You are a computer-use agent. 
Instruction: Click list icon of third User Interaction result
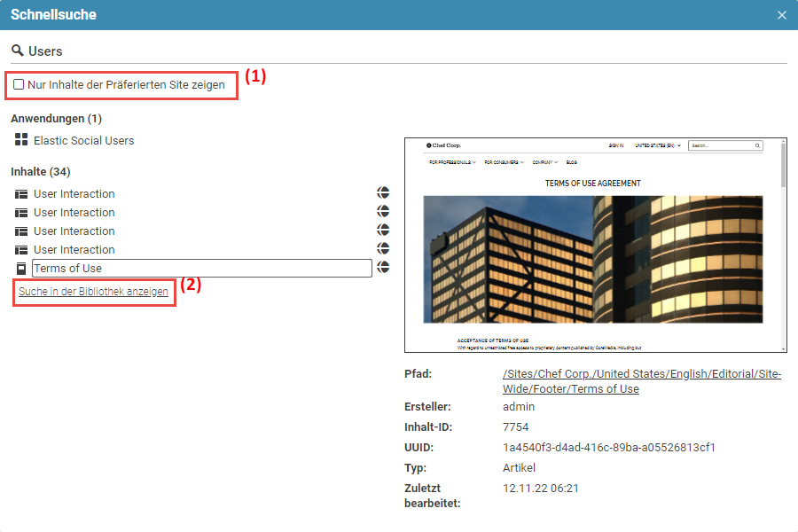(x=21, y=231)
